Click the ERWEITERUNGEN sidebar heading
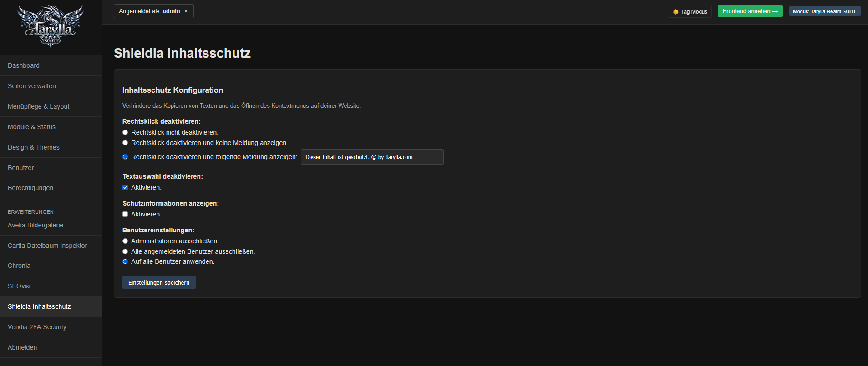The height and width of the screenshot is (366, 868). click(x=30, y=212)
